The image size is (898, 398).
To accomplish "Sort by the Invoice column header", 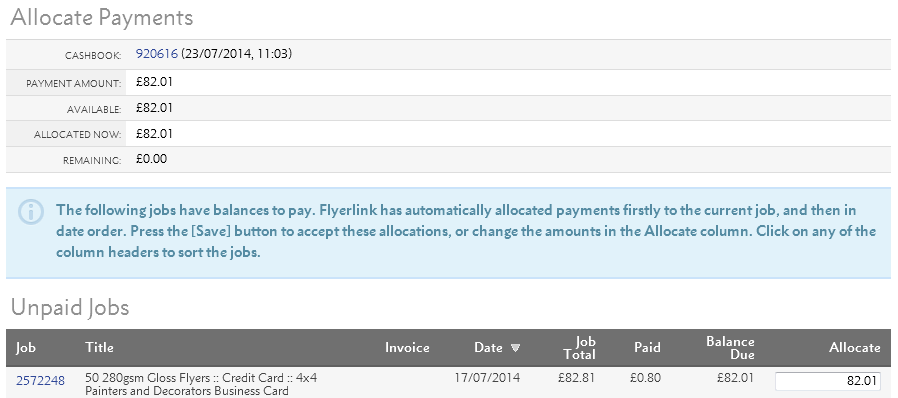I will tap(407, 348).
